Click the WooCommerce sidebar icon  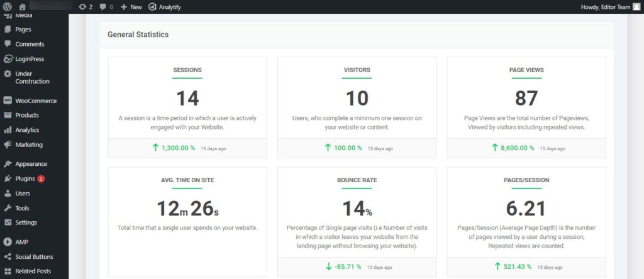click(8, 101)
